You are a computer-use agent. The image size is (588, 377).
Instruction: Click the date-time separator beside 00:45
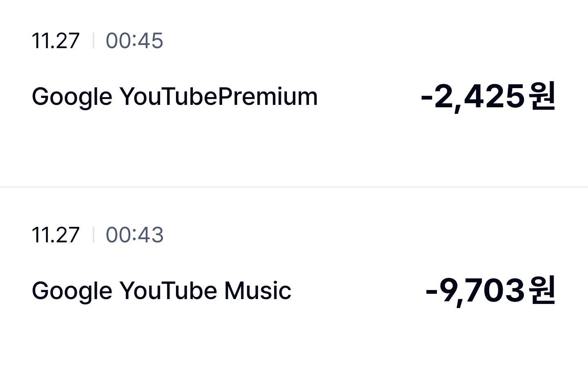[x=94, y=41]
